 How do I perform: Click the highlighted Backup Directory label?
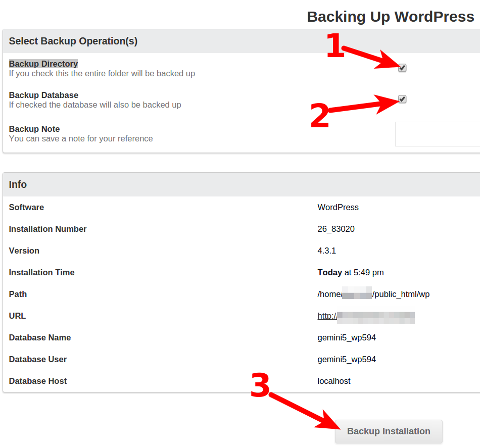pos(43,64)
